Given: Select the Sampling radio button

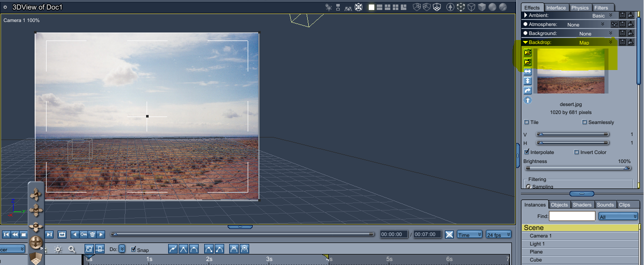Looking at the screenshot, I should pyautogui.click(x=528, y=186).
